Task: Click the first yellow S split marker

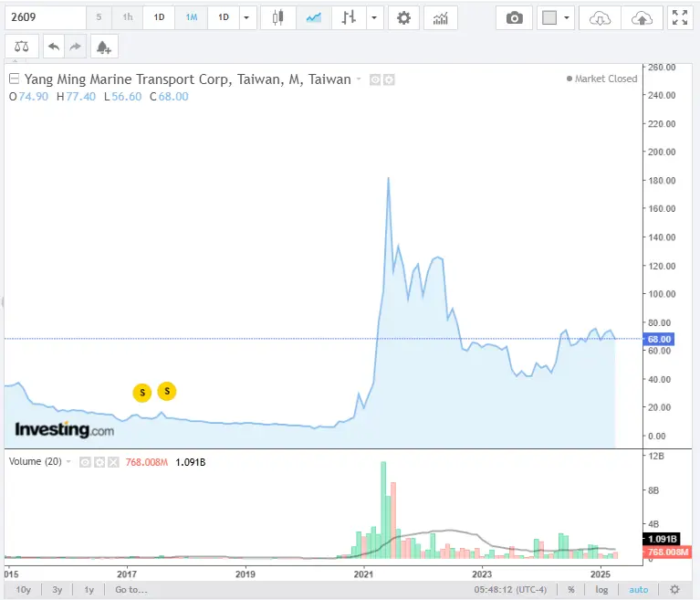Action: [x=142, y=393]
